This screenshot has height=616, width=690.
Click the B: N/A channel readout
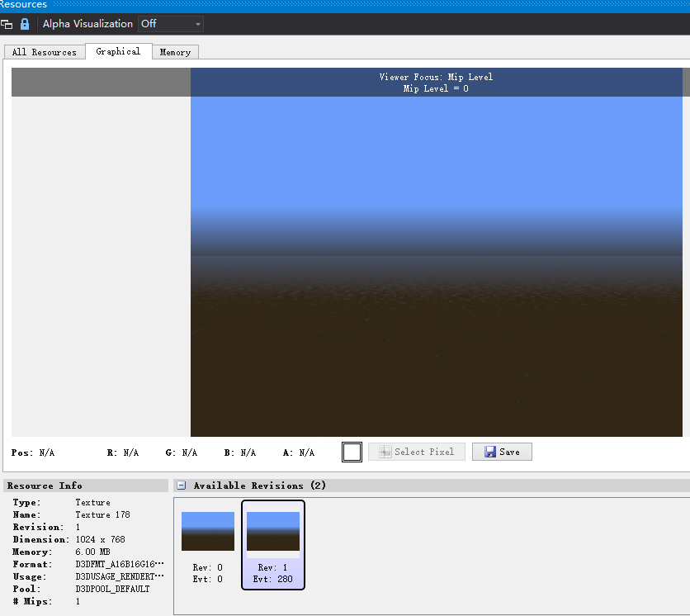240,453
